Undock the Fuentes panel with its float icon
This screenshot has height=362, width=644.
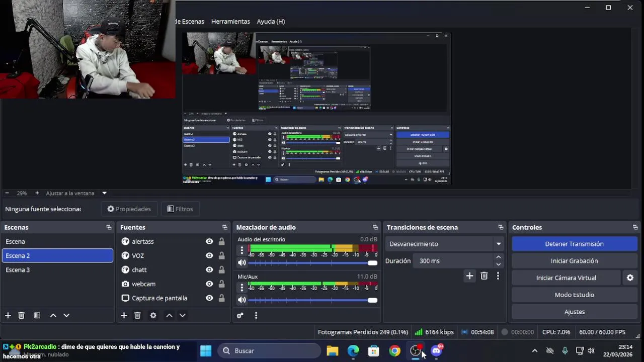pyautogui.click(x=225, y=227)
